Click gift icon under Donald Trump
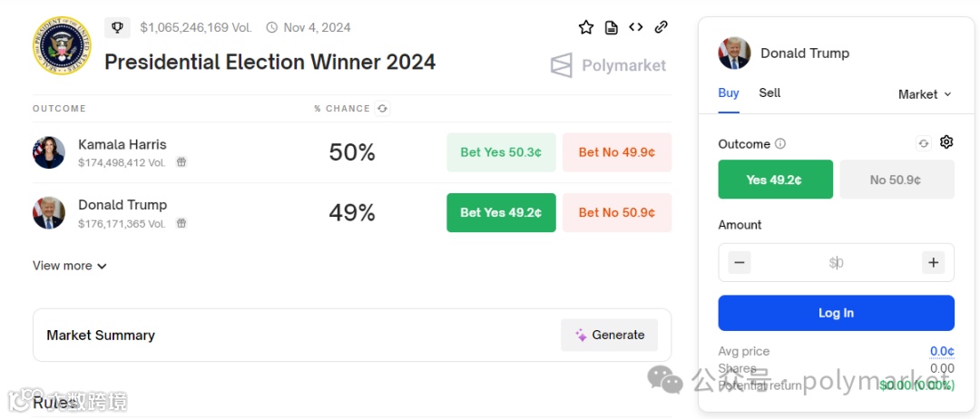Image resolution: width=980 pixels, height=419 pixels. [181, 223]
